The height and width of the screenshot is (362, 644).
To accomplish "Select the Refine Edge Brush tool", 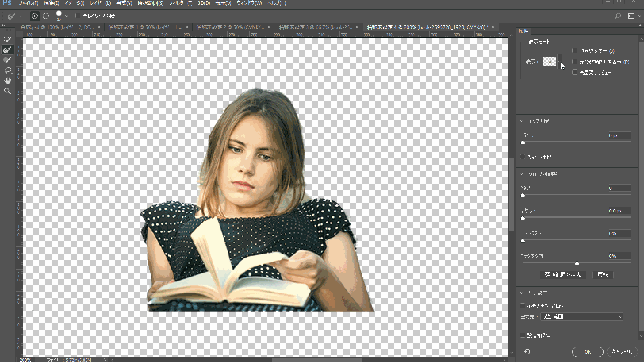I will pyautogui.click(x=7, y=50).
